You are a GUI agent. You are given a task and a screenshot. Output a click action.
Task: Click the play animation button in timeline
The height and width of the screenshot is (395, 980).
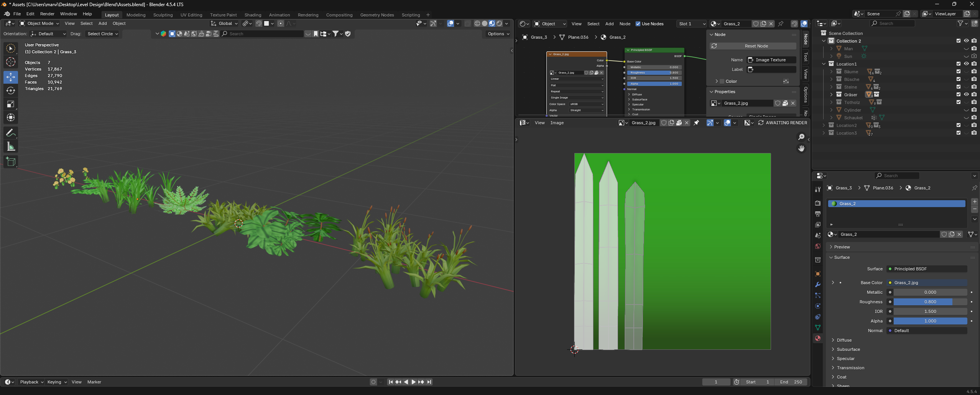pos(413,382)
